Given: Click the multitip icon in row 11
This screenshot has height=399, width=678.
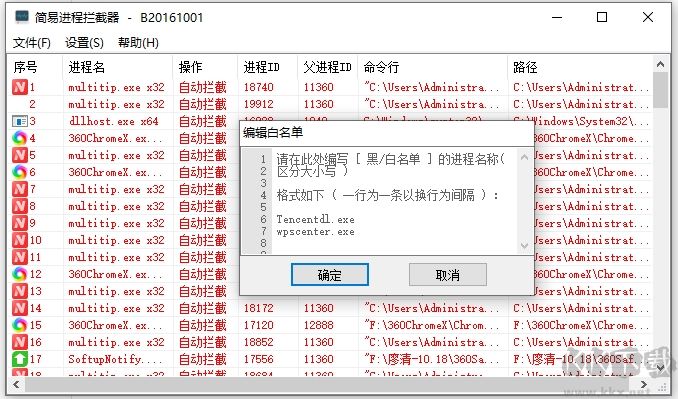Looking at the screenshot, I should 19,257.
